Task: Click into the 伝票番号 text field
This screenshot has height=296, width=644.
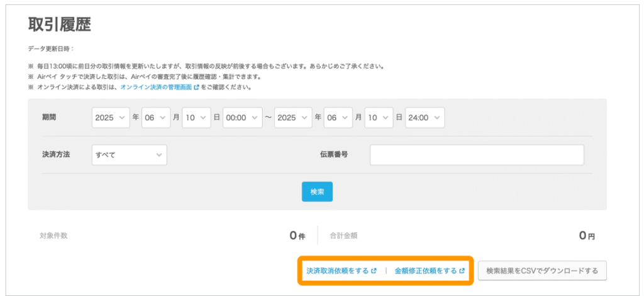Action: tap(477, 155)
